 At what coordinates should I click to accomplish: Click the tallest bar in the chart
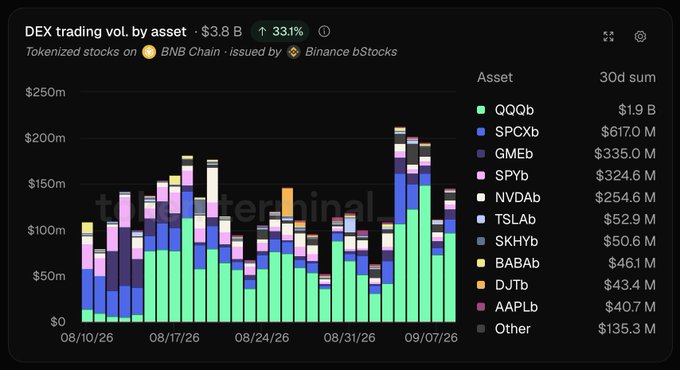coord(400,224)
